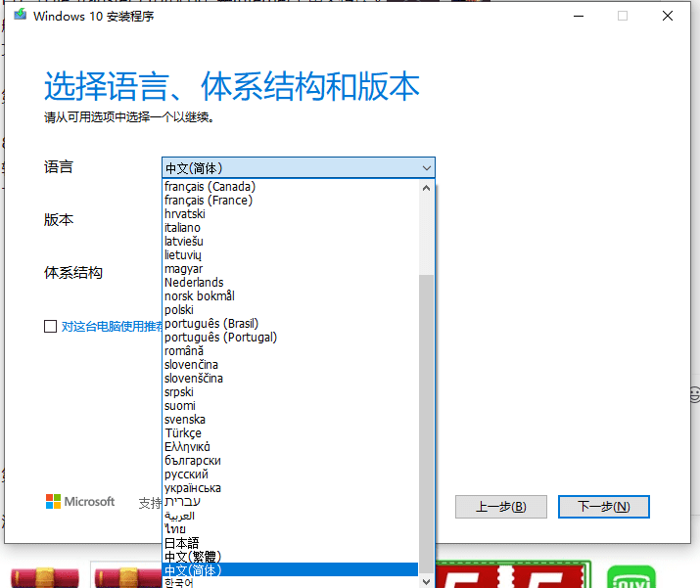Pick the highlighted 中文(简体) list option
Screen dimensions: 700x588
[193, 570]
